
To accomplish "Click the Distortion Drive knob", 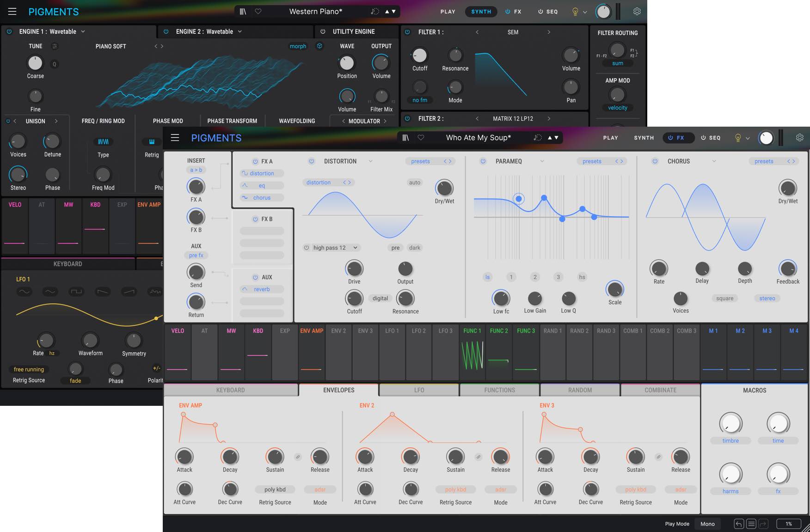I will (354, 269).
